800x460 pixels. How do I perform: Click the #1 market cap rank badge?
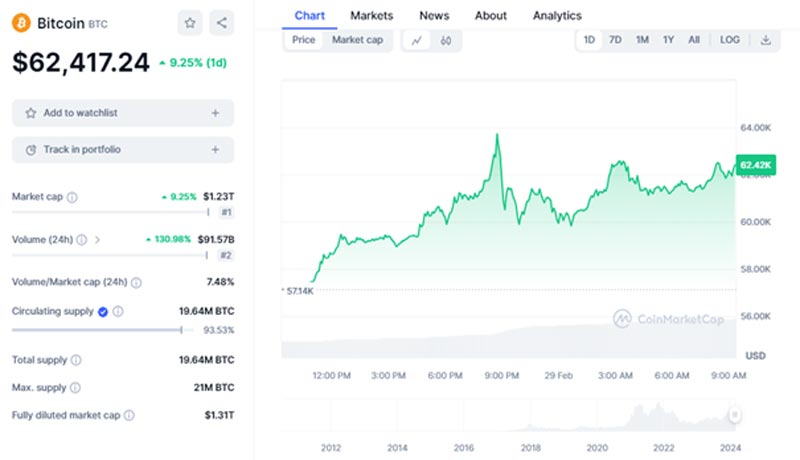click(x=227, y=212)
